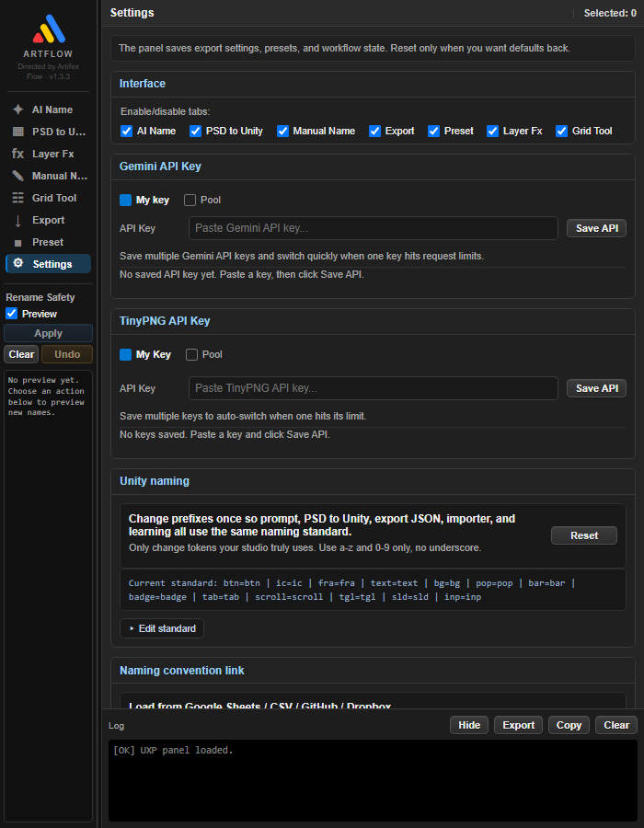Switch to the Layer Fx sidebar tab
This screenshot has width=644, height=828.
(x=49, y=154)
